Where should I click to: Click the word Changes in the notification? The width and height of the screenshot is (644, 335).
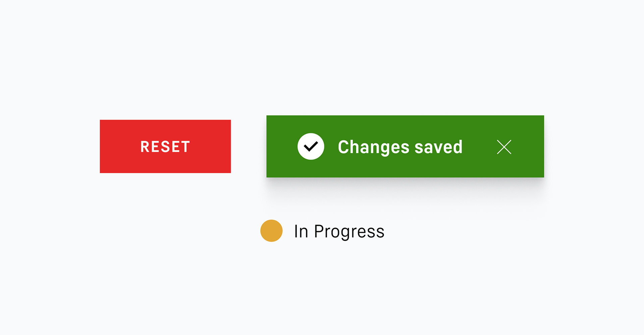pyautogui.click(x=374, y=147)
